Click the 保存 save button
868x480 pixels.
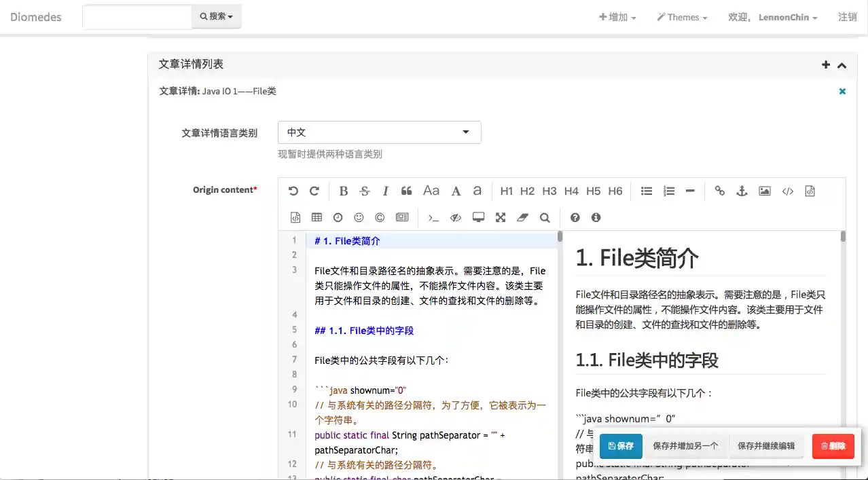pos(620,446)
